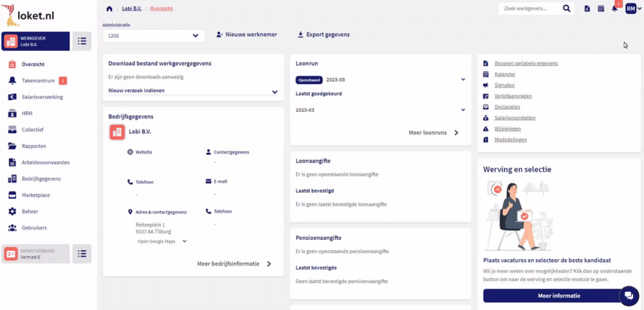Open the notifications bell icon
Screen dimensions: 644x310
tap(614, 8)
